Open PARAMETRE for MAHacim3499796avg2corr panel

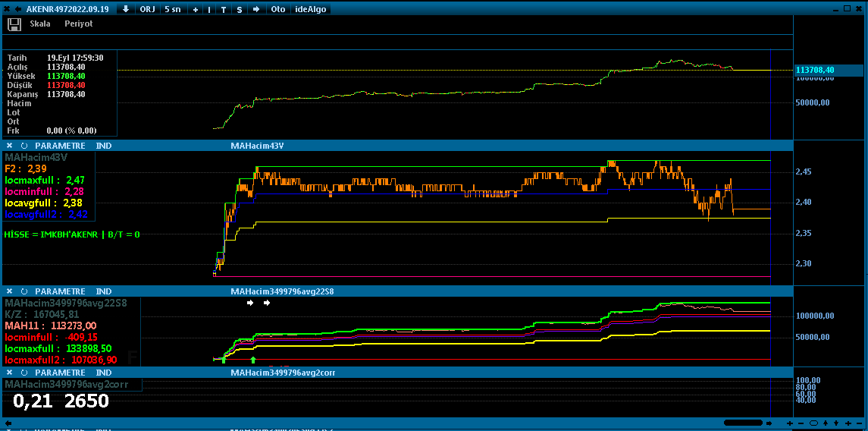coord(60,373)
